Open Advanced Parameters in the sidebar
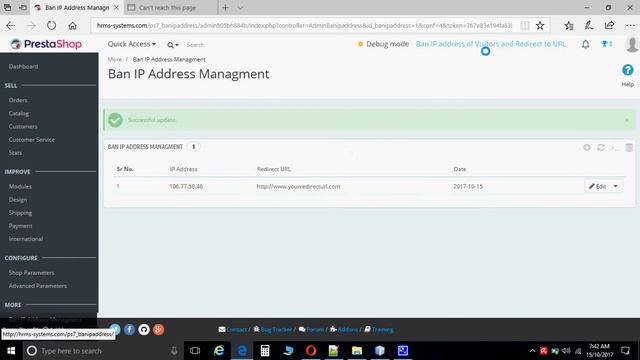 click(x=38, y=286)
